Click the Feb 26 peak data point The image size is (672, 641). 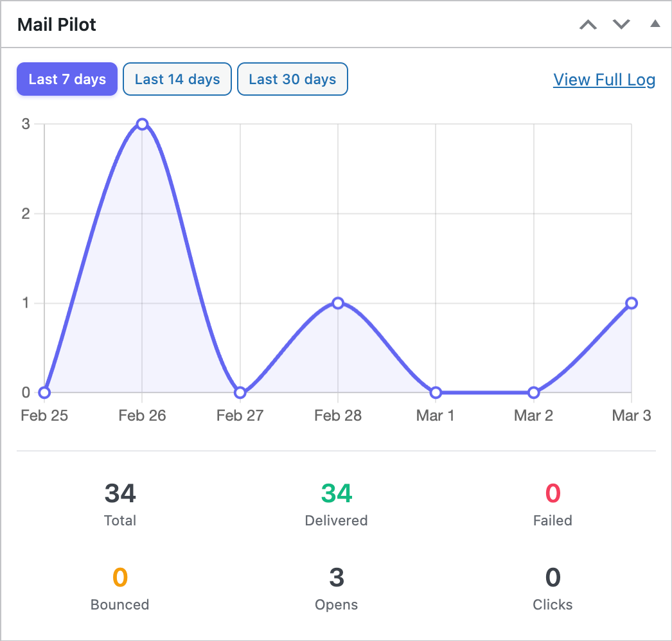[x=142, y=123]
